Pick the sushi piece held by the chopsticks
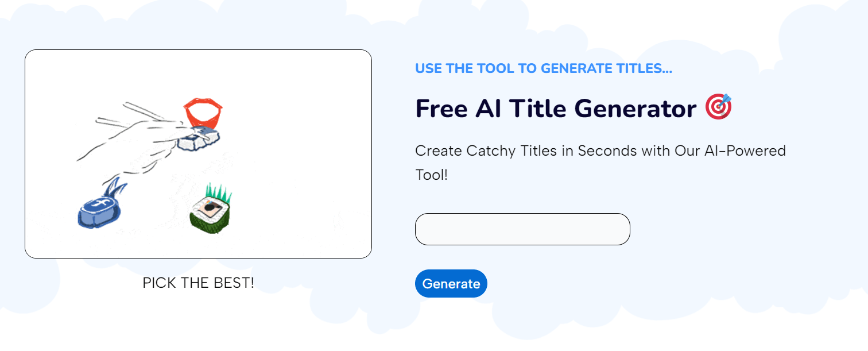 [x=198, y=139]
